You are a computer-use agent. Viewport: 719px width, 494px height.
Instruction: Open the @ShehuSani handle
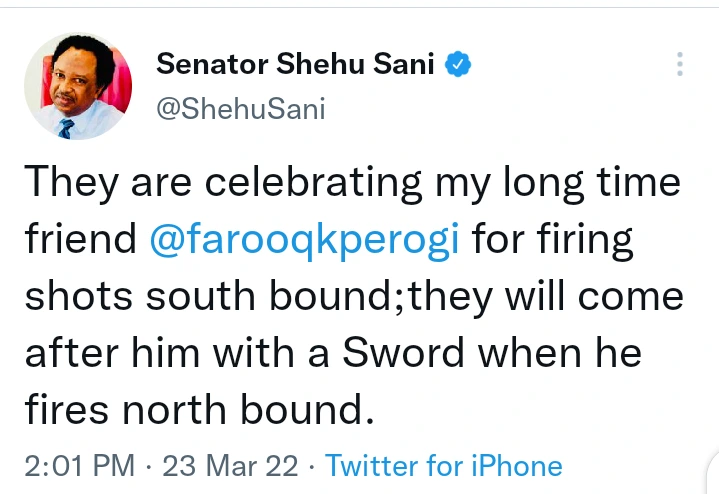[x=240, y=109]
